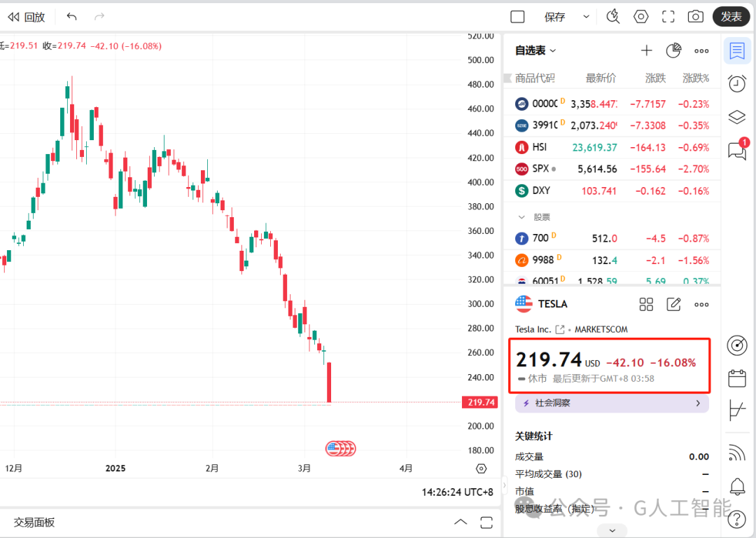Open the alerts clock icon in the sidebar
Image resolution: width=756 pixels, height=538 pixels.
(736, 83)
